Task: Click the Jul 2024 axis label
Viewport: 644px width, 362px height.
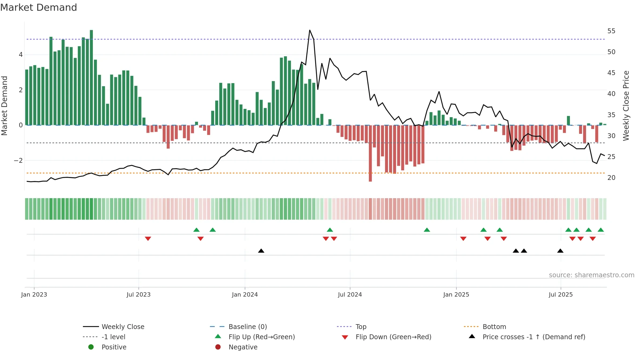Action: tap(350, 294)
